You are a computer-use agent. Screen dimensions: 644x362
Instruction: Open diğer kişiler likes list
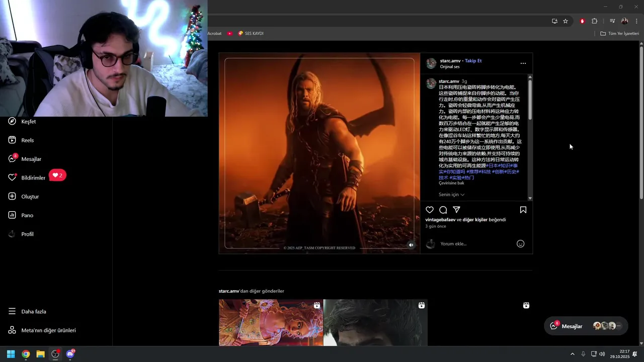pos(475,220)
